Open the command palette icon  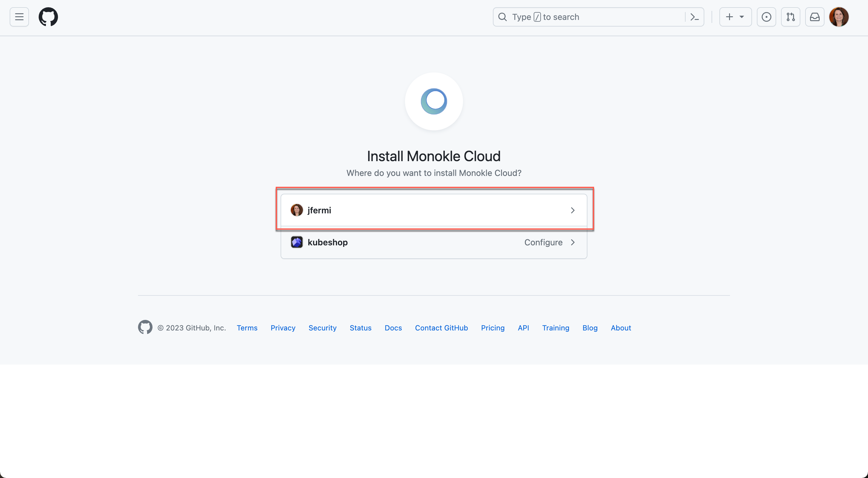click(694, 17)
